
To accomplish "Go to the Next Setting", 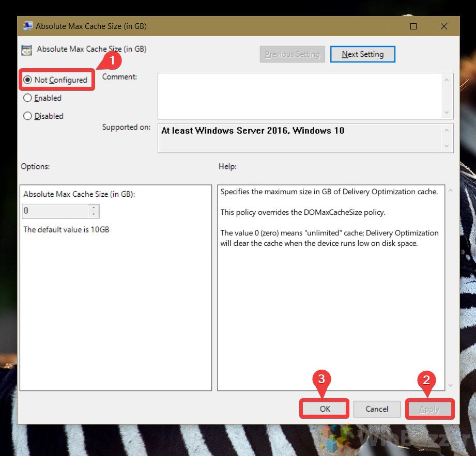I will [x=362, y=54].
